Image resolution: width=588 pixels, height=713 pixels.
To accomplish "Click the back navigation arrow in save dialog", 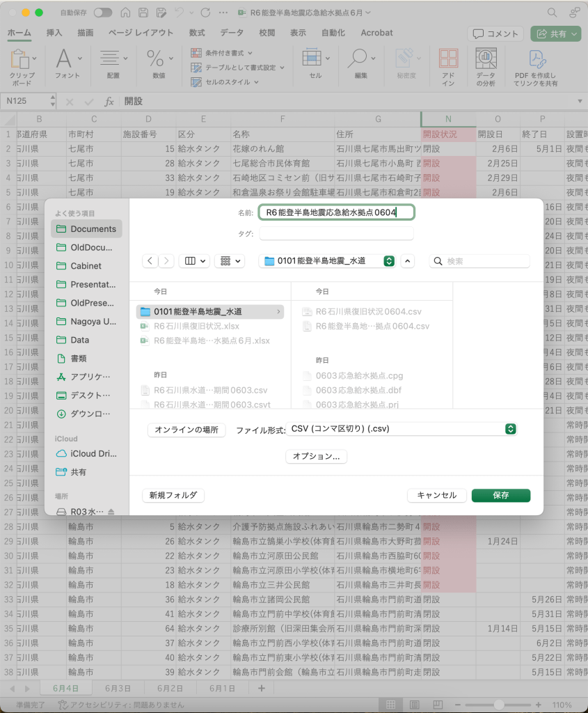I will pos(151,260).
